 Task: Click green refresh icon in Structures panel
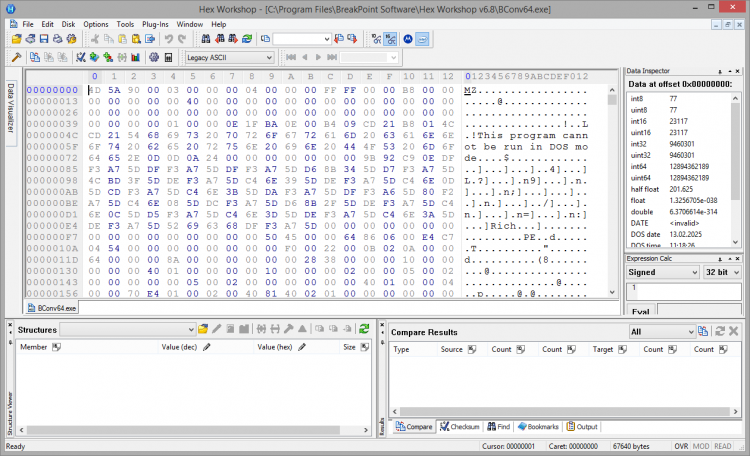(x=364, y=329)
